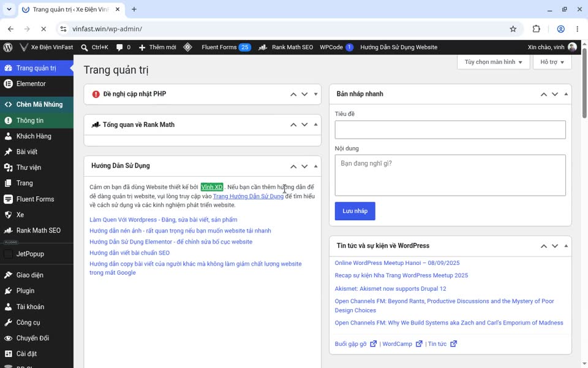
Task: Click the Thư viện media icon
Action: point(8,167)
